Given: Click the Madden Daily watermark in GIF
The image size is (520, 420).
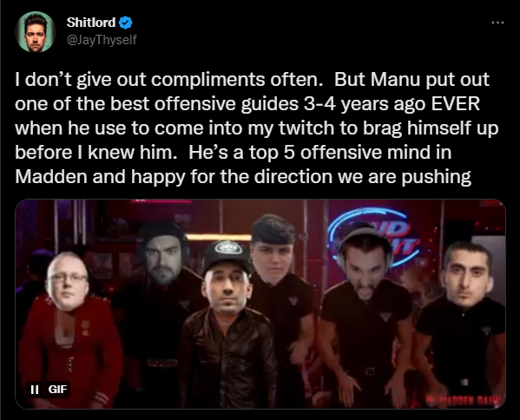Looking at the screenshot, I should tap(464, 400).
